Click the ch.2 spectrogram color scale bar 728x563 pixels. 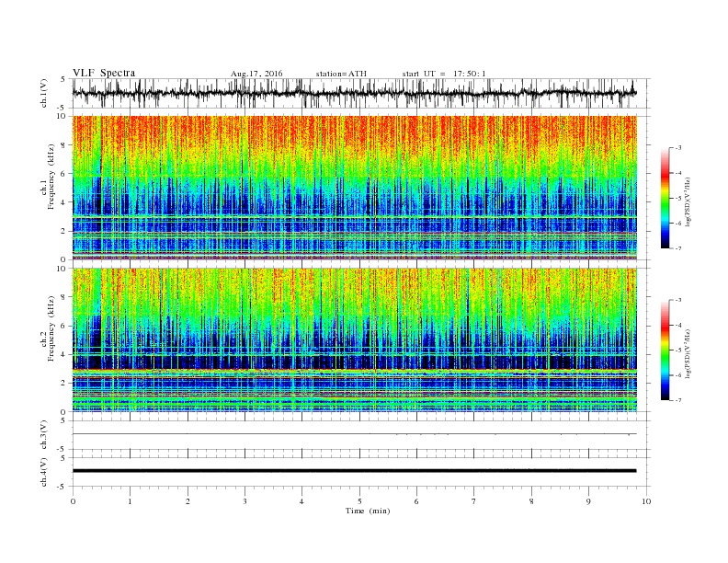[x=665, y=350]
